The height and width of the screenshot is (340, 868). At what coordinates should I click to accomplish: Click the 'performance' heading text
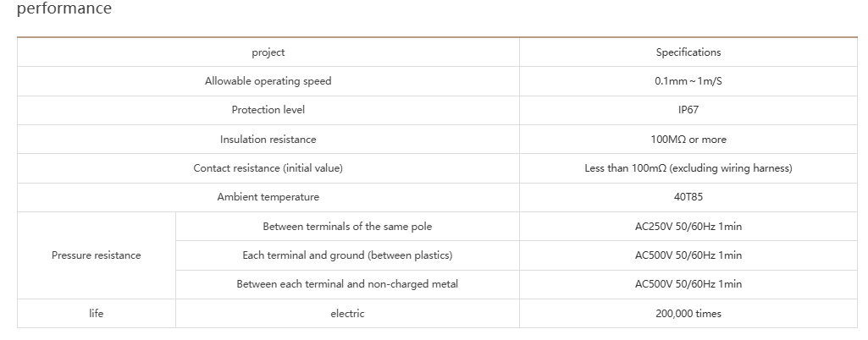pyautogui.click(x=64, y=9)
